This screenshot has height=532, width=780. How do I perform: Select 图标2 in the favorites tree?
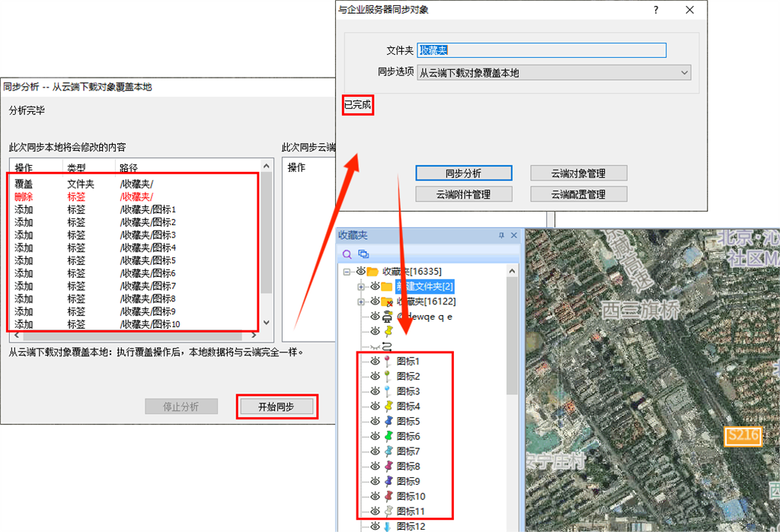[x=408, y=377]
